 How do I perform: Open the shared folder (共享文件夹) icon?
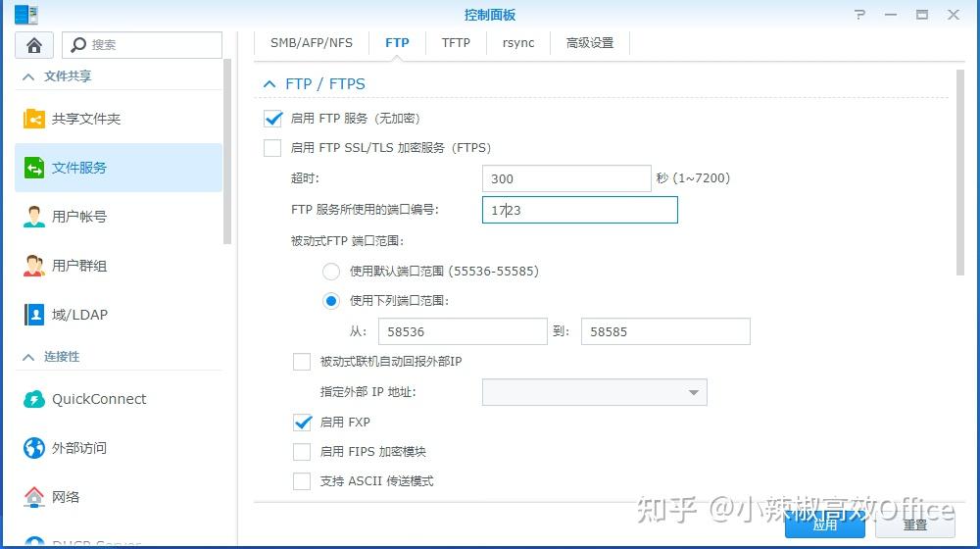coord(33,119)
